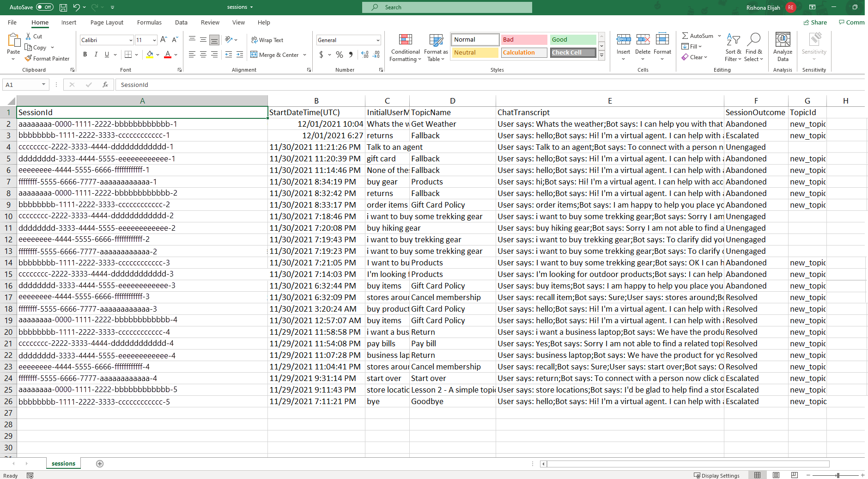868x479 pixels.
Task: Select column E header
Action: coord(610,101)
